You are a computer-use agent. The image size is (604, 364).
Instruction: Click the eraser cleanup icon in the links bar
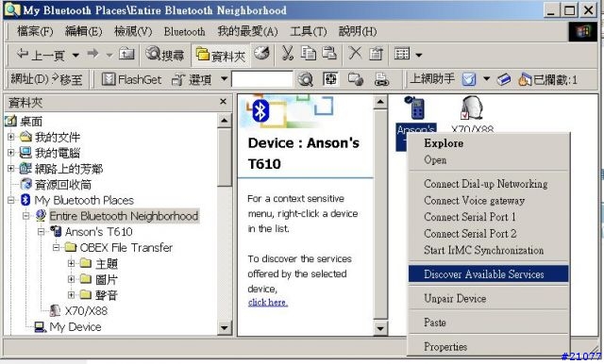click(504, 79)
